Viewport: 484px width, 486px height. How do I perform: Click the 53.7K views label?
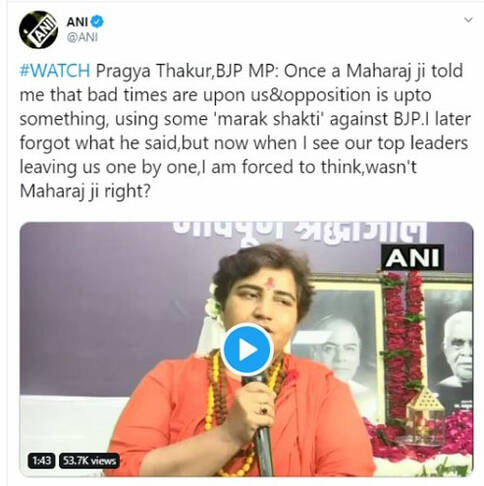point(89,461)
